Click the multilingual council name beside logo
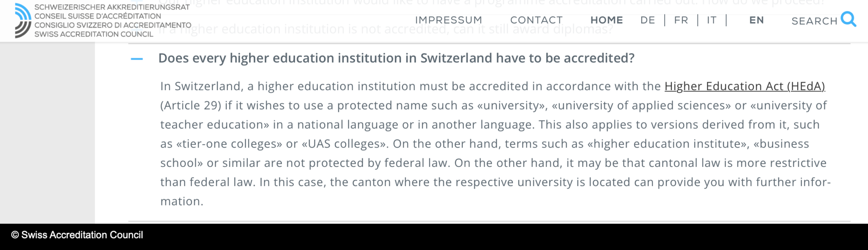Image resolution: width=868 pixels, height=250 pixels. click(x=112, y=20)
